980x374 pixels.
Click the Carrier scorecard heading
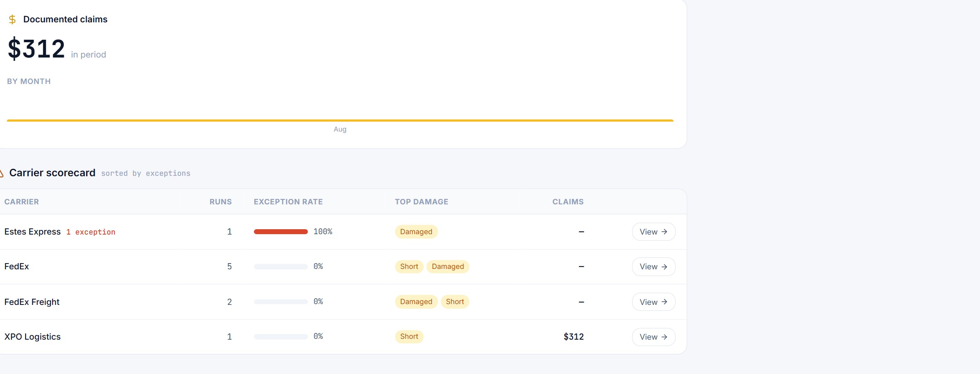(x=52, y=173)
